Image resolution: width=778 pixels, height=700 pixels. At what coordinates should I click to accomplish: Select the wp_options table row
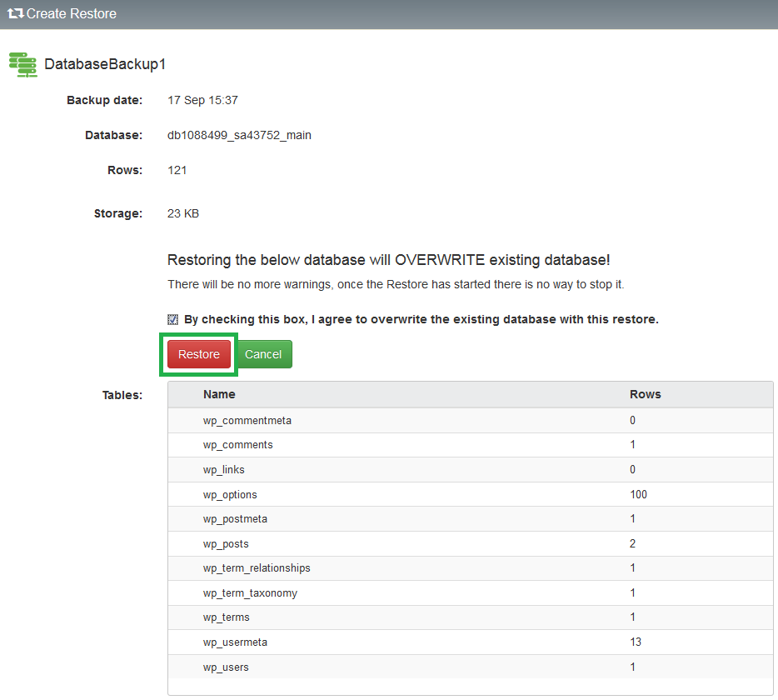471,494
